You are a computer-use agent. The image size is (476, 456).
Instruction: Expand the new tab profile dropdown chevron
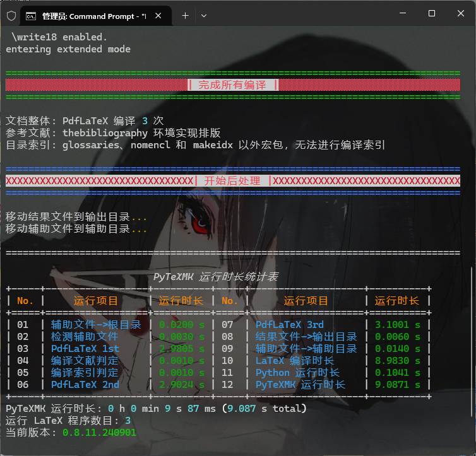coord(204,16)
